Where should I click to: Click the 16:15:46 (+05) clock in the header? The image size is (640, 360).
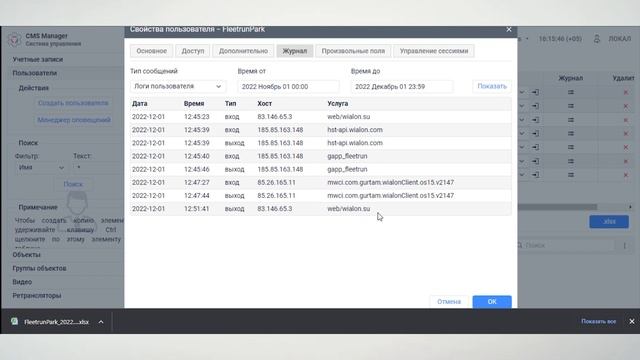click(x=560, y=39)
